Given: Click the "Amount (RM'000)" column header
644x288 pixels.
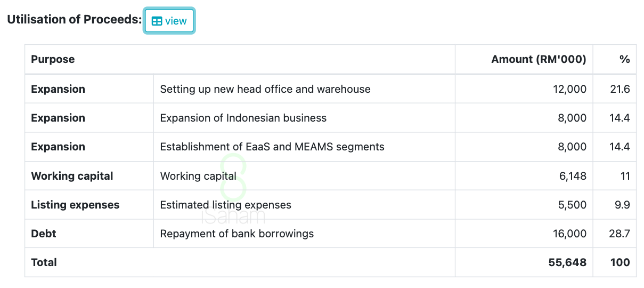Looking at the screenshot, I should (x=539, y=59).
